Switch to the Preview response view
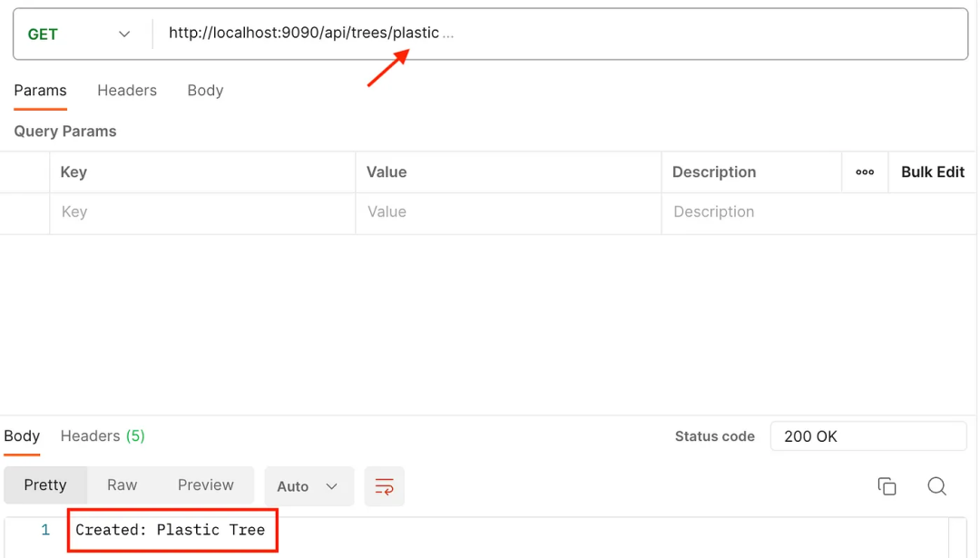The width and height of the screenshot is (980, 558). click(206, 485)
